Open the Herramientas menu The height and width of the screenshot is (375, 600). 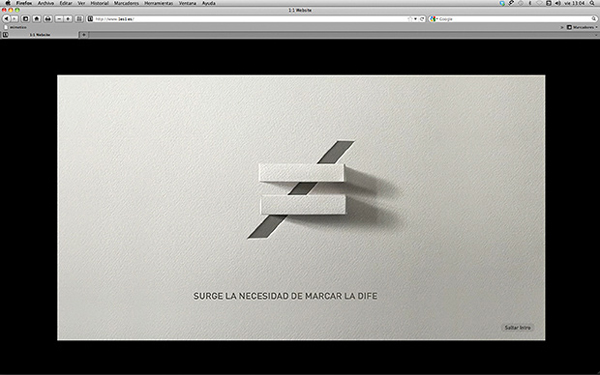158,3
